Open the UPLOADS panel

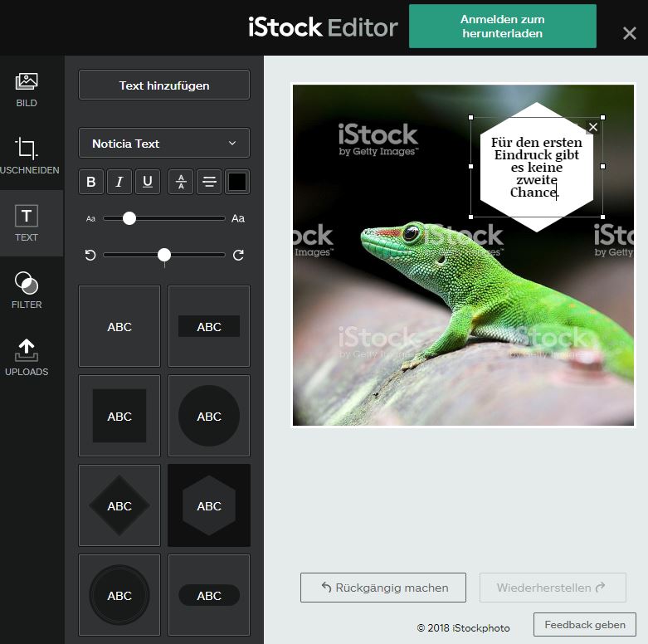[27, 358]
